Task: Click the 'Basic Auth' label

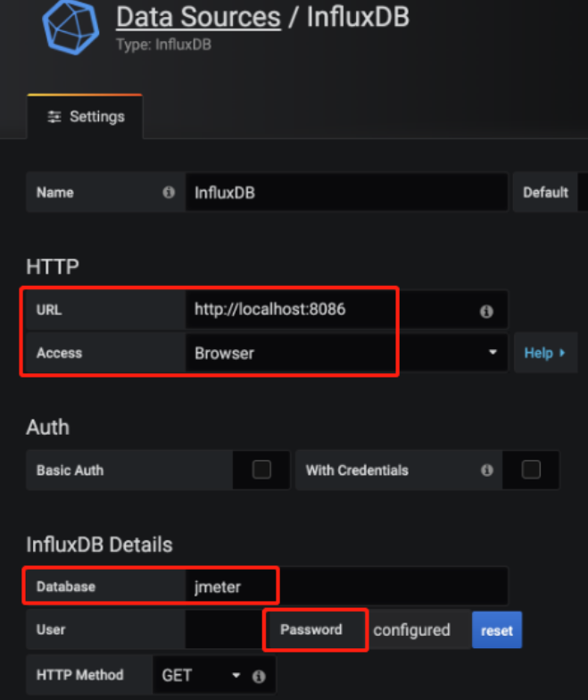Action: point(70,470)
